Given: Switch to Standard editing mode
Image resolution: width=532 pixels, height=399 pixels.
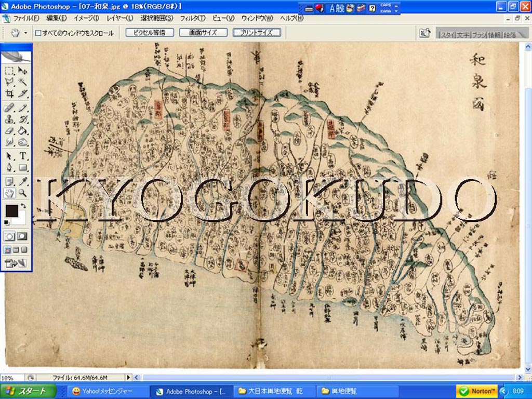Looking at the screenshot, I should point(9,236).
